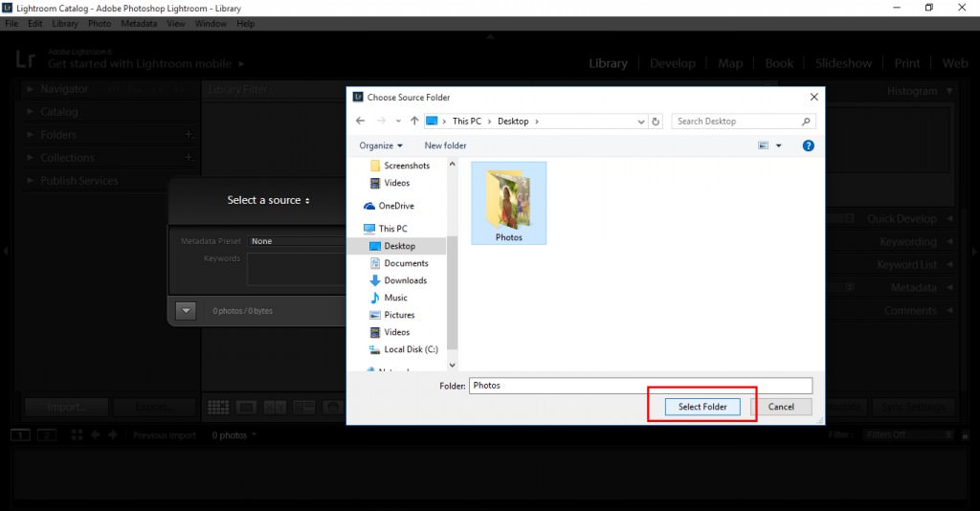Click This PC in address bar
The image size is (980, 511).
(x=467, y=122)
